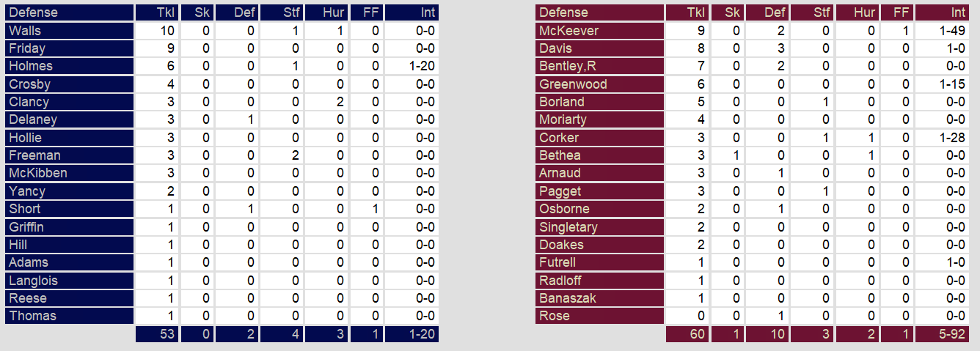The image size is (980, 351).
Task: Click the maroon Defense header cell
Action: 563,12
